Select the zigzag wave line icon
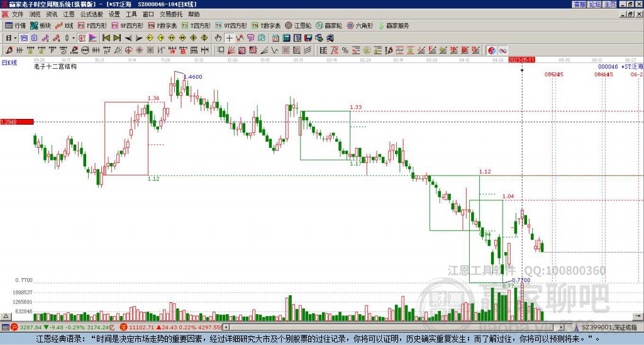Screen dimensions: 644x345 [x=275, y=50]
